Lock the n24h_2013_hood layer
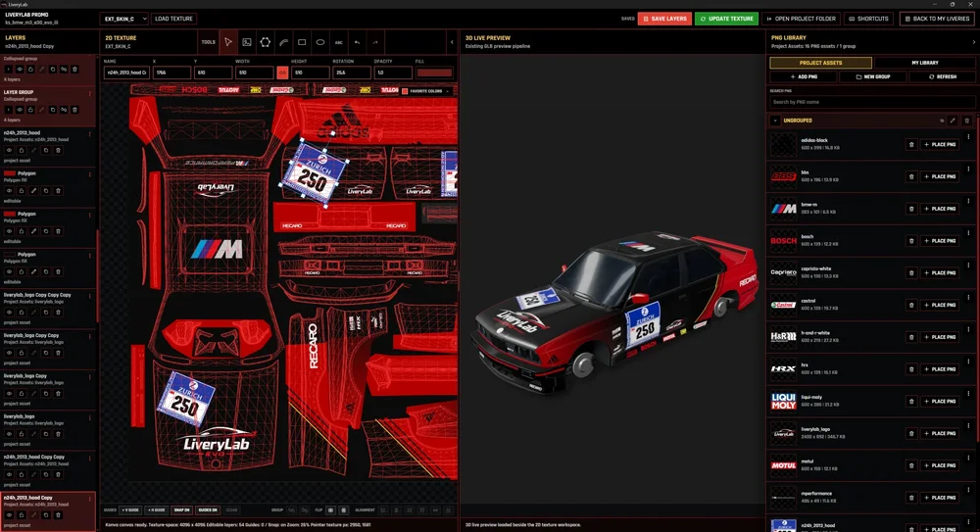This screenshot has width=980, height=532. point(22,151)
